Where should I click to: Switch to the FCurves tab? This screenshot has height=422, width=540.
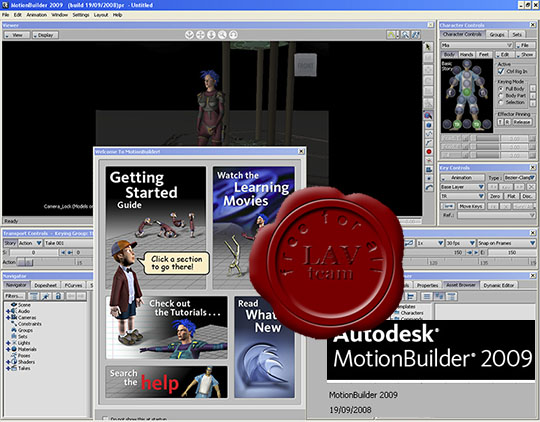coord(73,285)
